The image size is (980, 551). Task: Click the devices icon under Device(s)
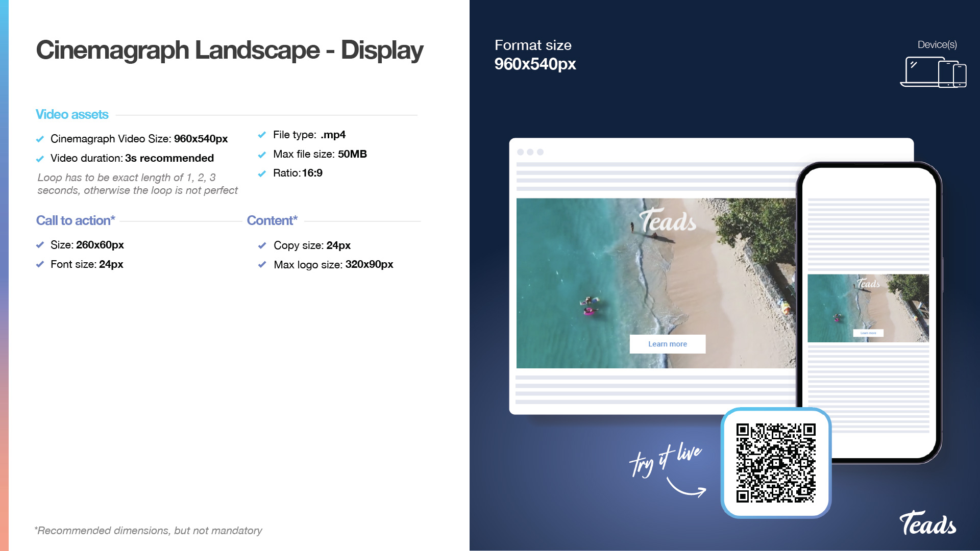[x=933, y=72]
